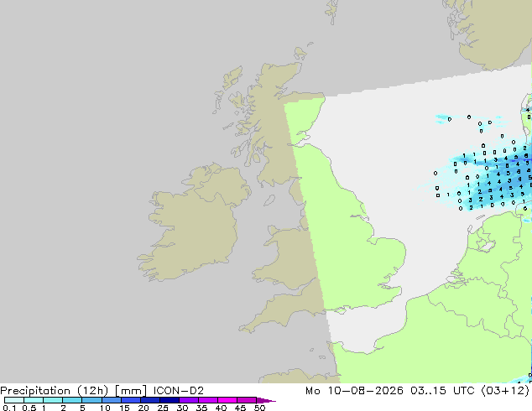Click the legend swatch between 2 and 5
The image size is (532, 411).
(72, 400)
